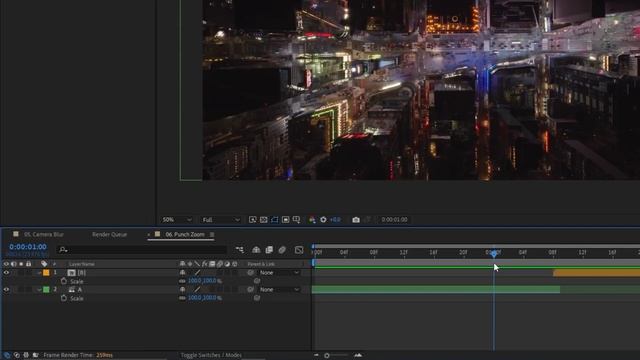640x360 pixels.
Task: Adjust the +0.0 exposure value
Action: point(335,220)
